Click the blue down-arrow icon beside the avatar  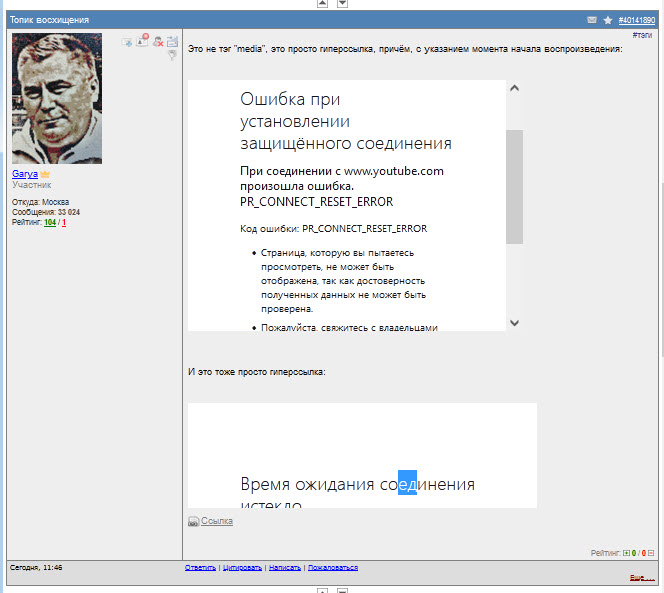tap(127, 42)
